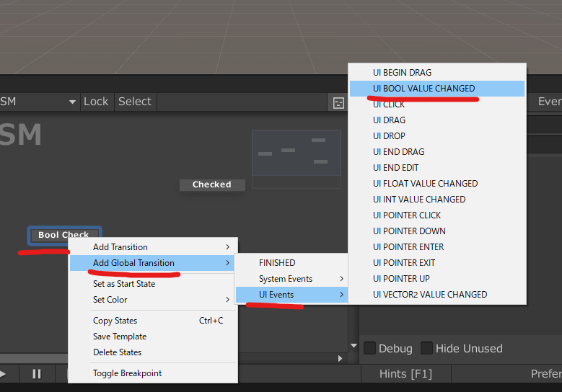The height and width of the screenshot is (392, 562).
Task: Check the Hide Unused checkbox
Action: pos(427,348)
